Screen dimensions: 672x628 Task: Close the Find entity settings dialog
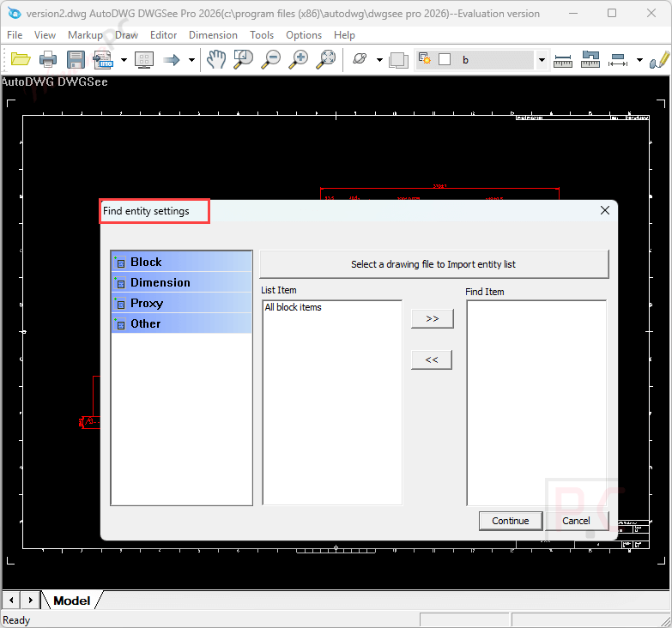coord(605,210)
